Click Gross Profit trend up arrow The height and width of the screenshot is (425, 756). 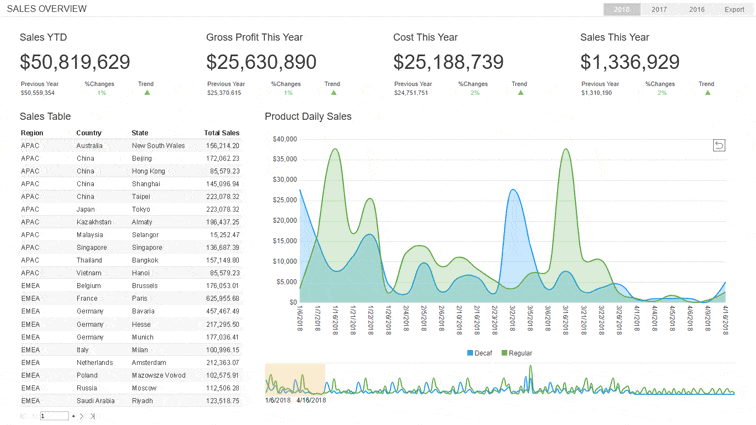coord(334,93)
